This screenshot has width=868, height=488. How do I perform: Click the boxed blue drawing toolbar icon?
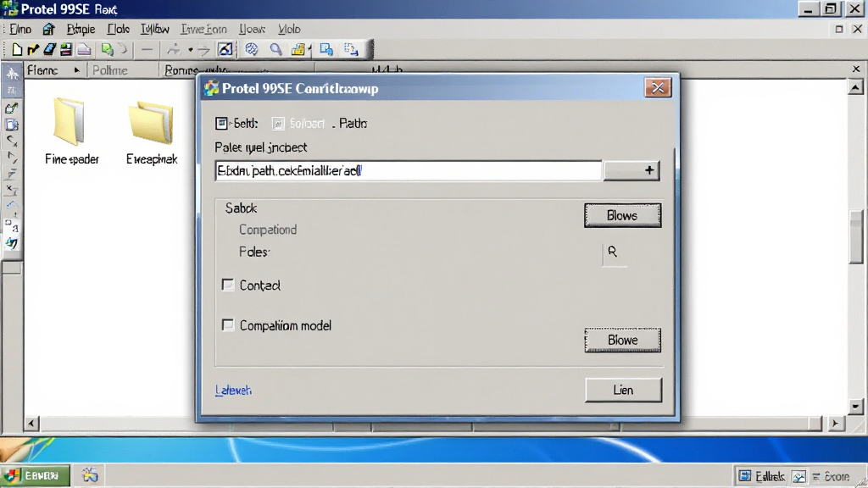(x=225, y=50)
